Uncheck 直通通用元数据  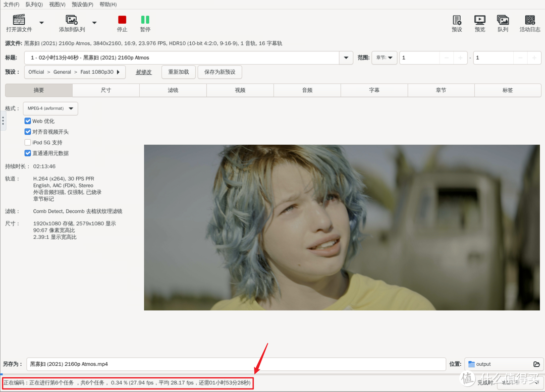(28, 153)
